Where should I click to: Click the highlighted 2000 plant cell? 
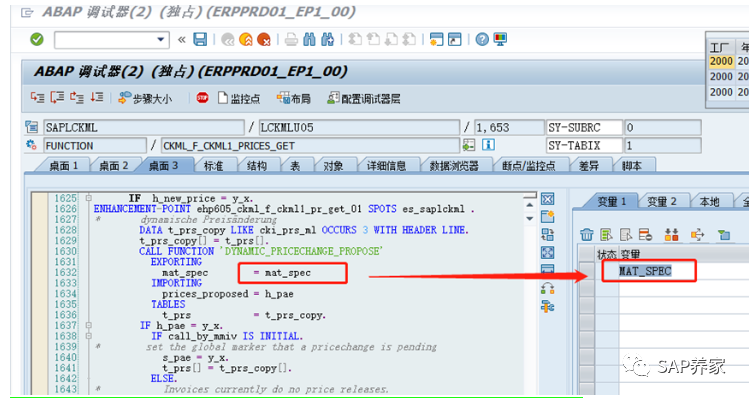tap(721, 61)
